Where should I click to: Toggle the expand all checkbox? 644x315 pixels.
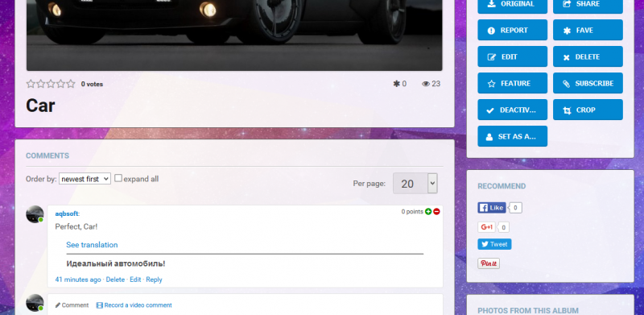click(x=118, y=178)
